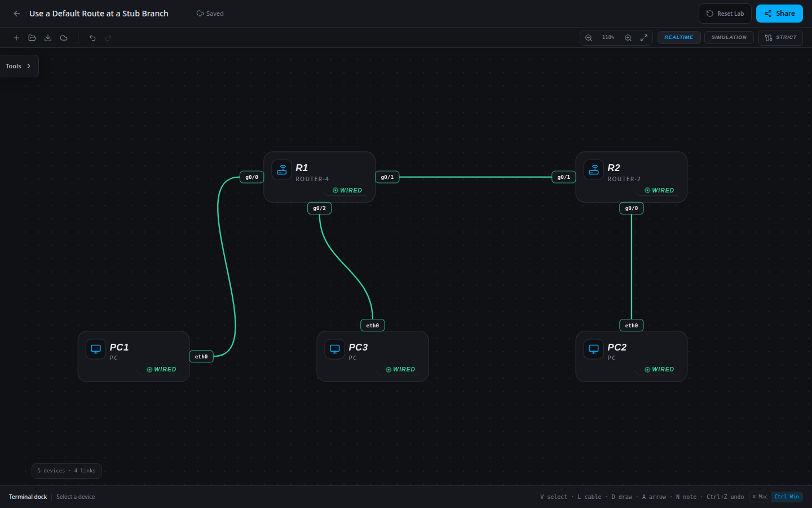Click the ROUTER-4 label
Image resolution: width=812 pixels, height=508 pixels.
(312, 179)
